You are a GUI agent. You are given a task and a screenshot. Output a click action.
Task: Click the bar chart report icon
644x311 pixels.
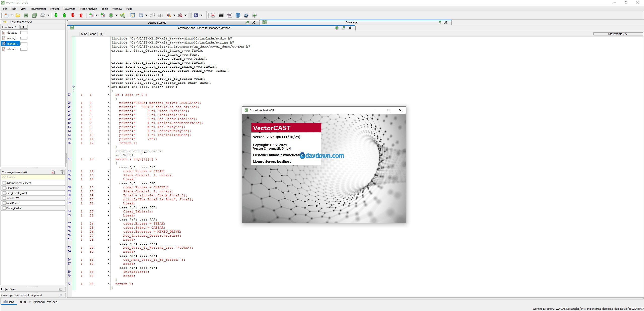point(169,15)
